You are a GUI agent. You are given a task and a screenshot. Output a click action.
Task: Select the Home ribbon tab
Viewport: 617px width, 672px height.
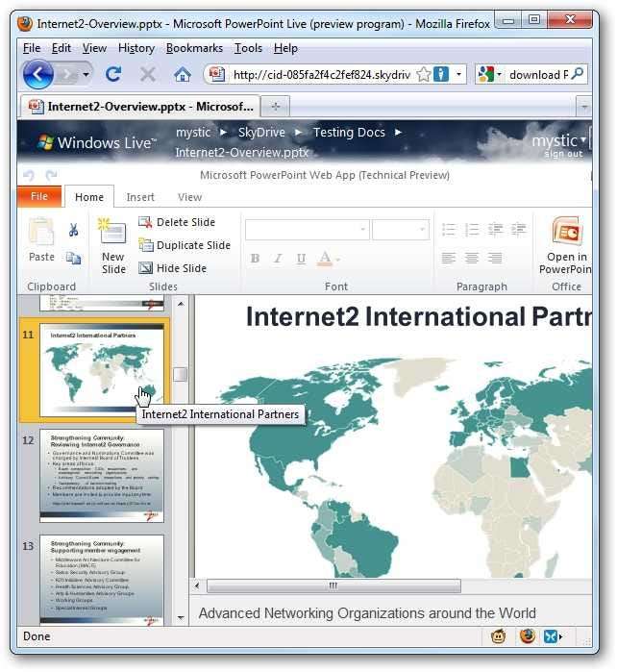[89, 197]
